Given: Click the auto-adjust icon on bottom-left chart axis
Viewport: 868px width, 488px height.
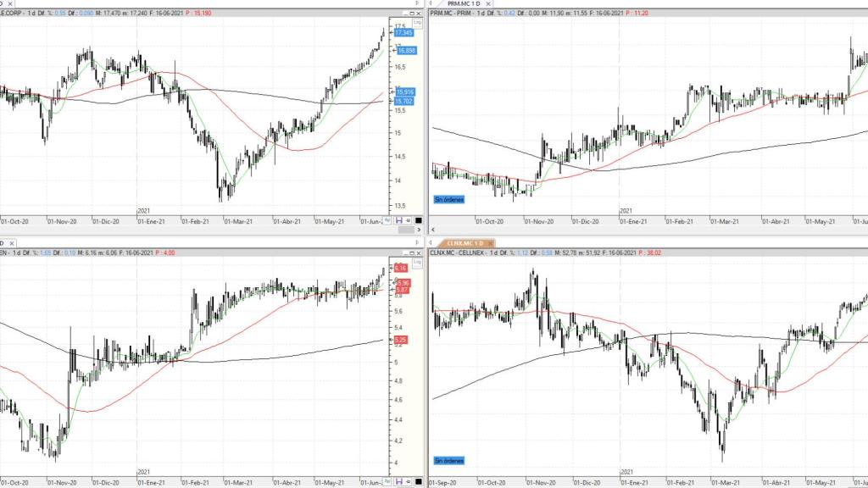Looking at the screenshot, I should 387,480.
